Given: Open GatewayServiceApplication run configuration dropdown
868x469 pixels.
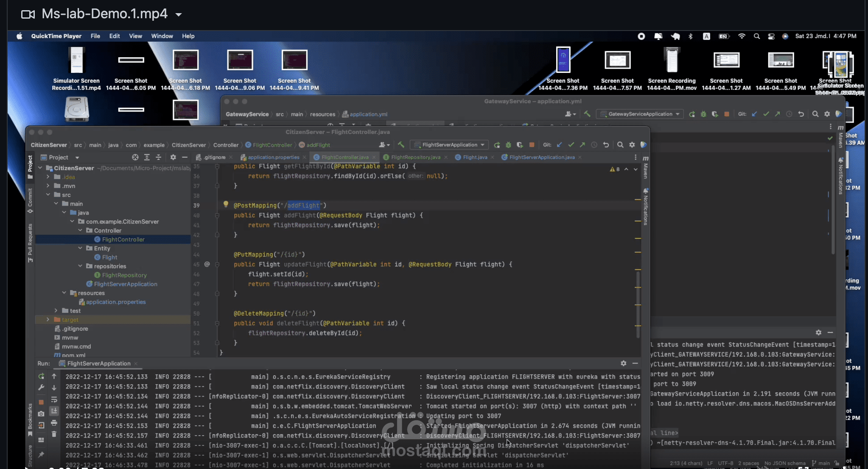Looking at the screenshot, I should tap(640, 114).
